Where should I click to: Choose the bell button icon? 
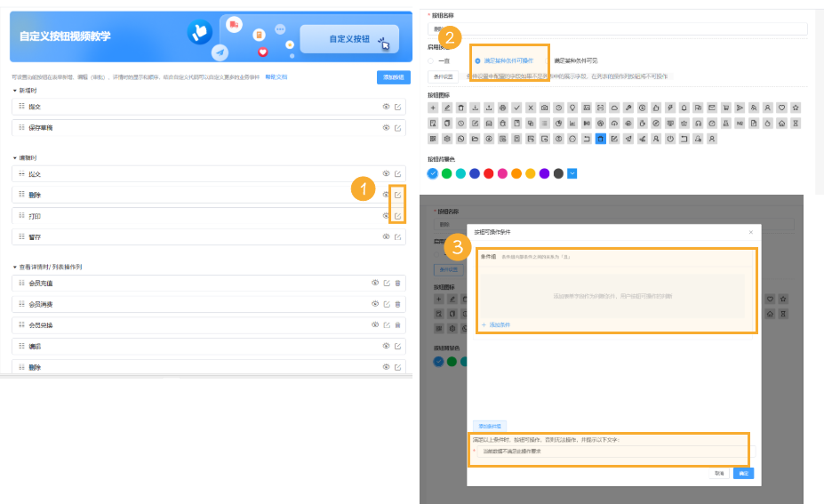coord(684,108)
